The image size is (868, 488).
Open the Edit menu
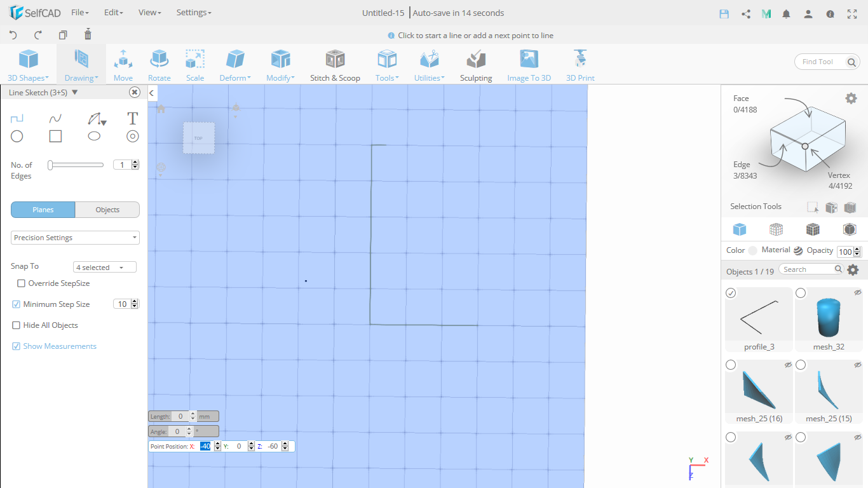[114, 13]
